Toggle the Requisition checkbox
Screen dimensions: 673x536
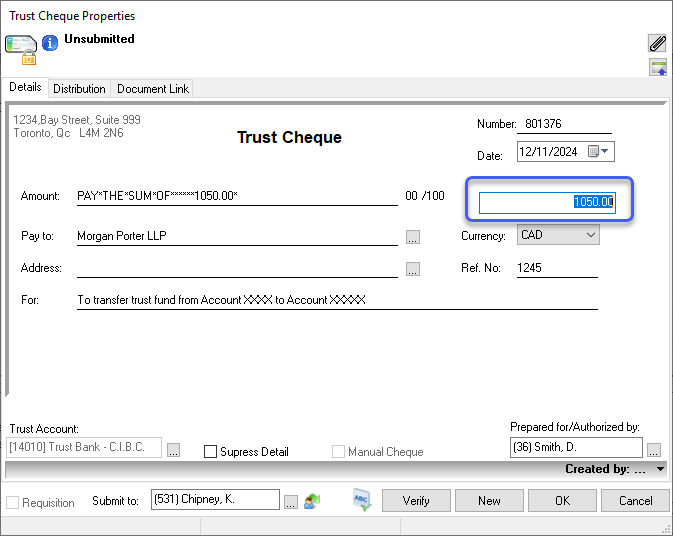[12, 503]
